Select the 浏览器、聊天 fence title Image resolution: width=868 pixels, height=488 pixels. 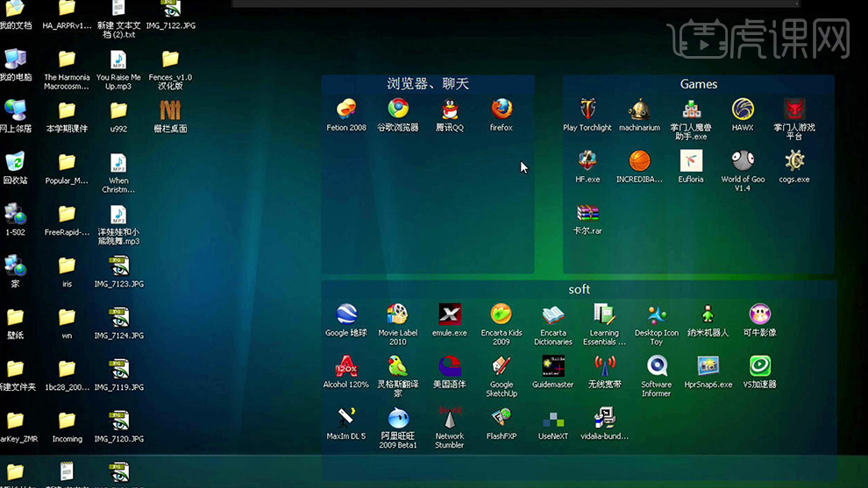coord(428,83)
